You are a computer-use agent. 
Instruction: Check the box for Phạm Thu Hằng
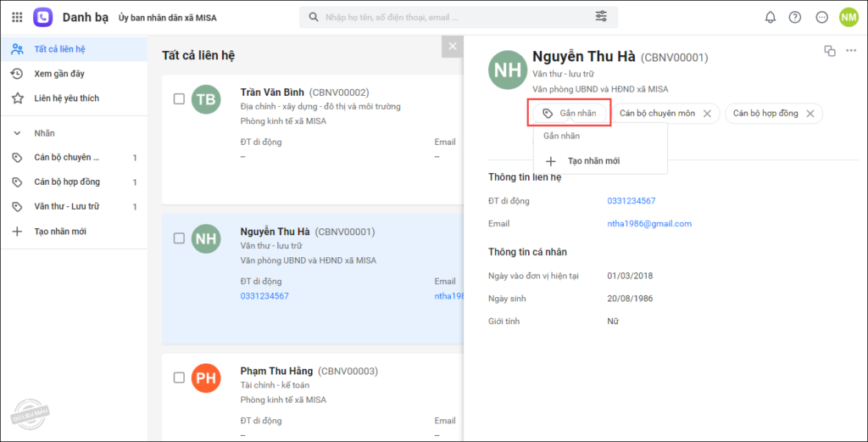point(179,378)
